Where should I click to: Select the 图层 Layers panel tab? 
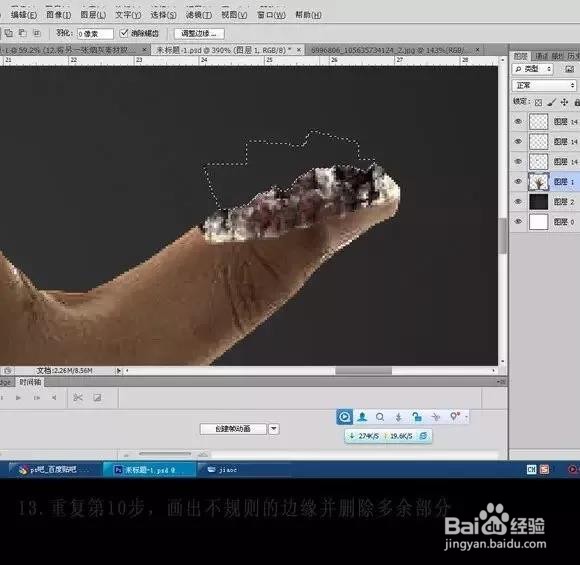point(520,56)
